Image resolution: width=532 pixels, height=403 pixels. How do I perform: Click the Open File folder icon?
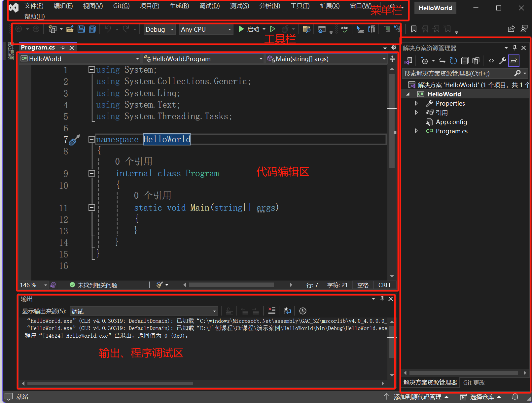pyautogui.click(x=70, y=29)
